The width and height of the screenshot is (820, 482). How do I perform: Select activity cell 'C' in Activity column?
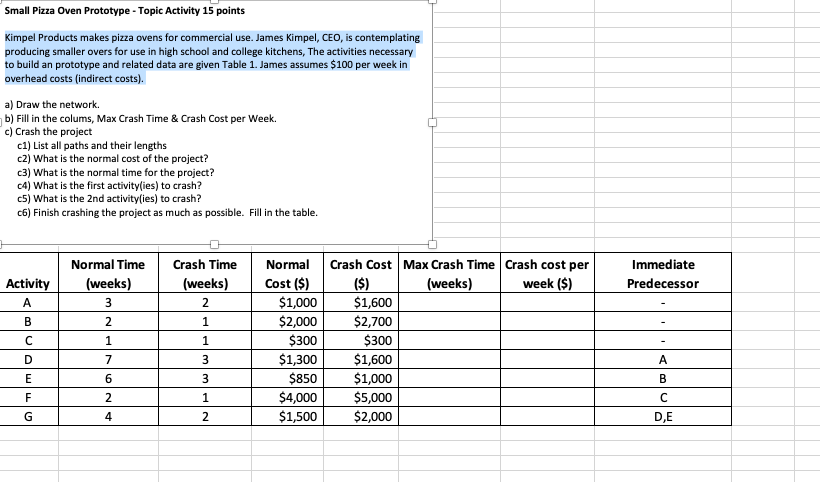click(x=29, y=340)
